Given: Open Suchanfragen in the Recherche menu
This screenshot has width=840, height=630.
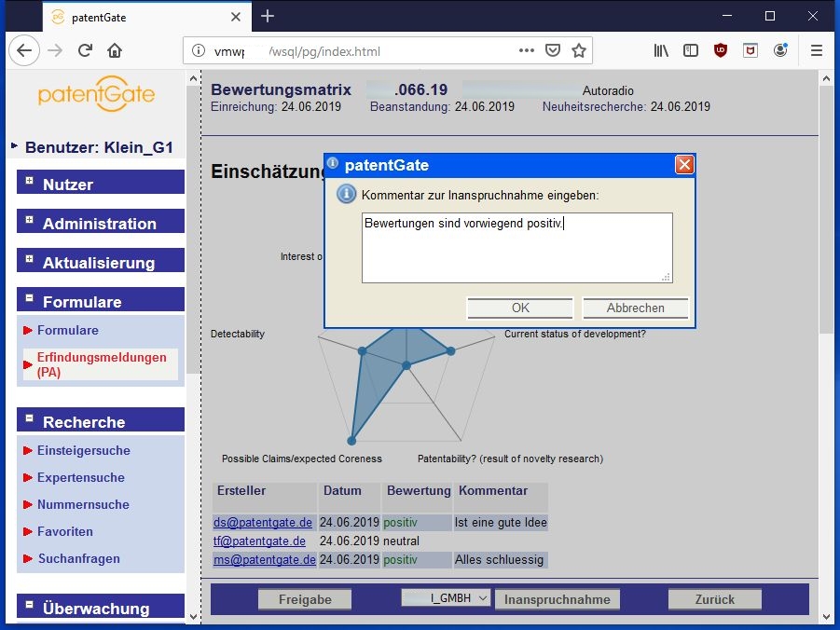Looking at the screenshot, I should click(x=78, y=559).
